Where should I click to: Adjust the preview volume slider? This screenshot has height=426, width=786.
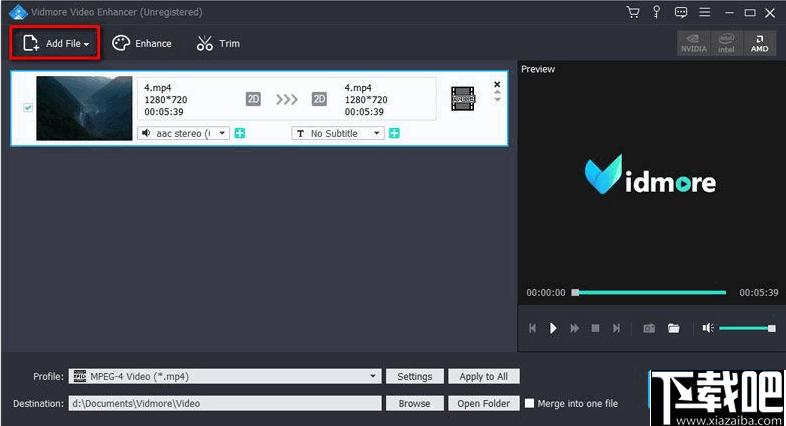pos(747,328)
